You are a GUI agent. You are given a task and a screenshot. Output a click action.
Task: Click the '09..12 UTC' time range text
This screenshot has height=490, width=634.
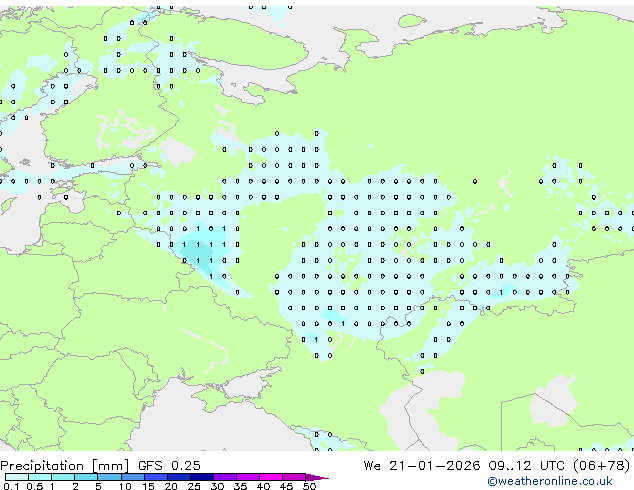[526, 466]
